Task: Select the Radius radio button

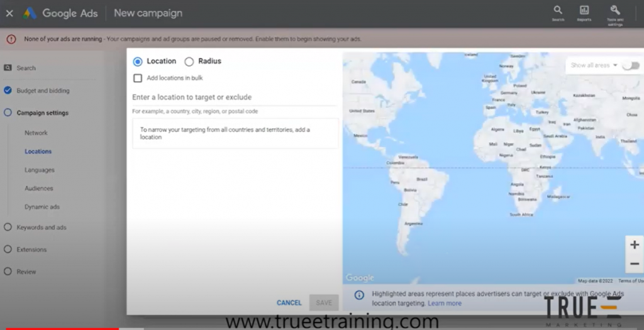Action: click(189, 62)
